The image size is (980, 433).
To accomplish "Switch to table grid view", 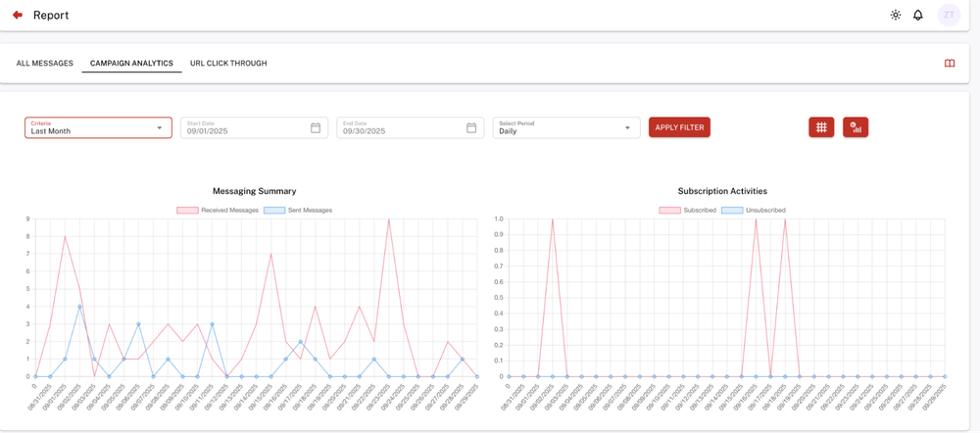I will pos(821,127).
